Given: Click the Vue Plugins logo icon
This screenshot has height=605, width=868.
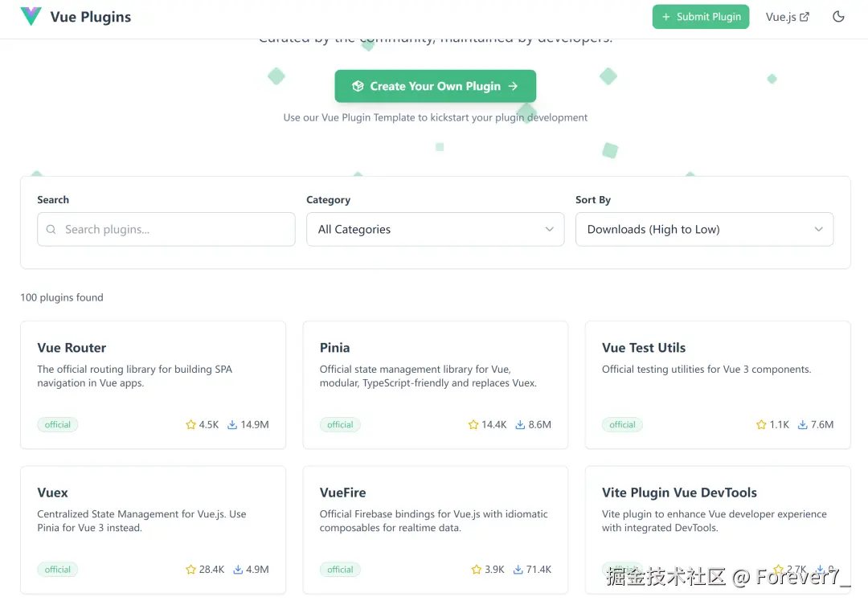Looking at the screenshot, I should (x=31, y=16).
